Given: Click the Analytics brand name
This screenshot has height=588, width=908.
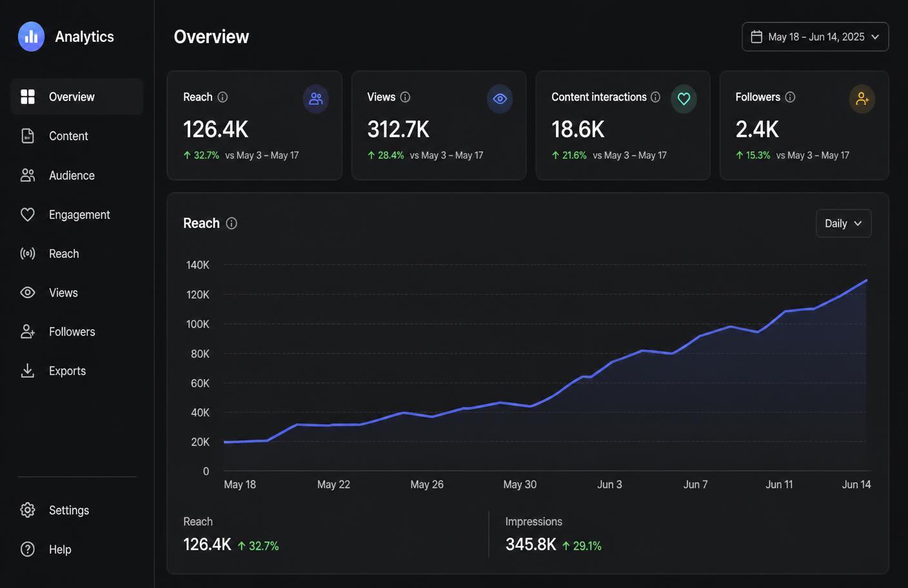Looking at the screenshot, I should coord(84,37).
